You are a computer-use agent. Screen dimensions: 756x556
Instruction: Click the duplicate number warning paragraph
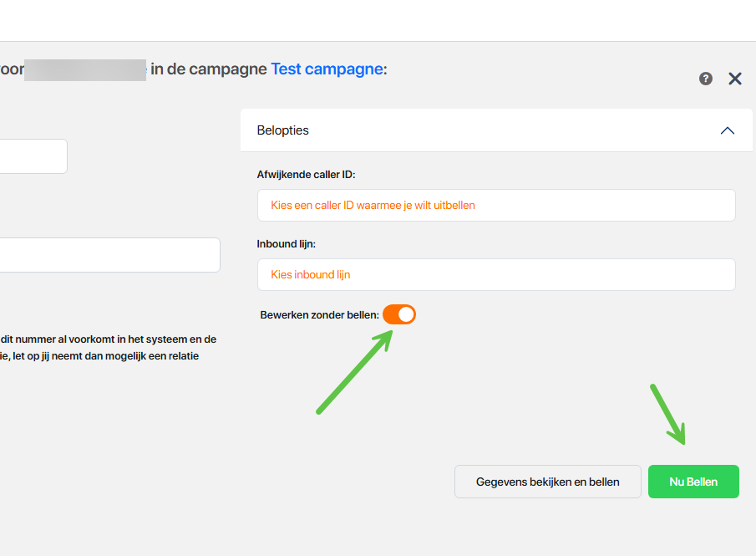click(109, 347)
